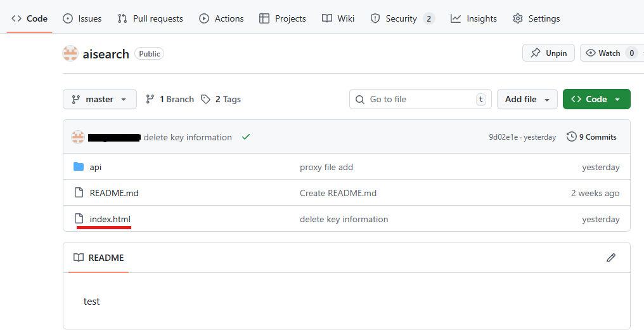This screenshot has width=644, height=332.
Task: View the Insights tab
Action: point(473,18)
